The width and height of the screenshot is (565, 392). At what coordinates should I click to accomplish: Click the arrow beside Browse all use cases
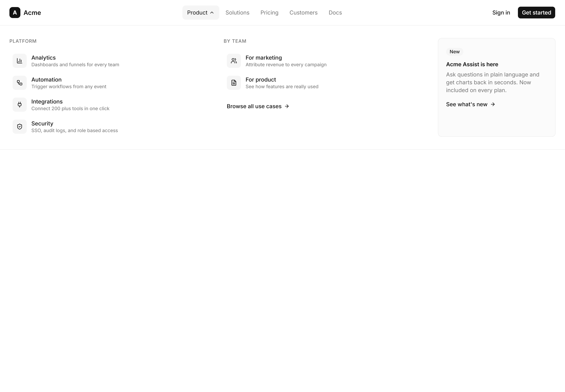(287, 106)
